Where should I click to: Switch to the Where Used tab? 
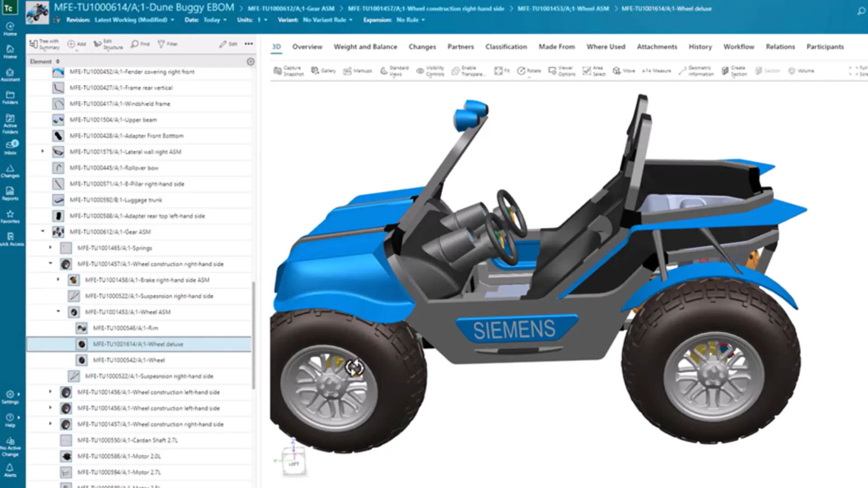(605, 47)
